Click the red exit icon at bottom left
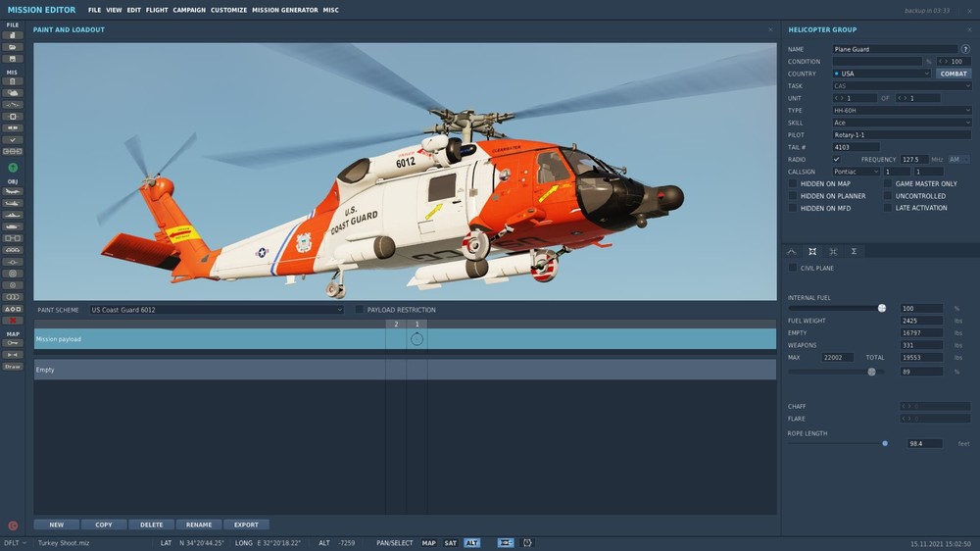The height and width of the screenshot is (551, 980). (x=13, y=526)
